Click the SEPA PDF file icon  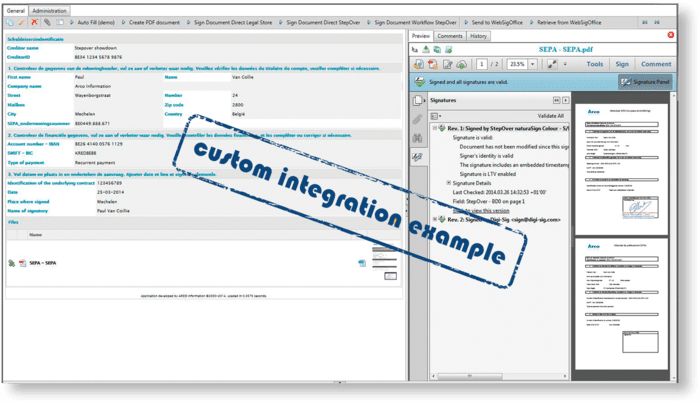(x=24, y=263)
